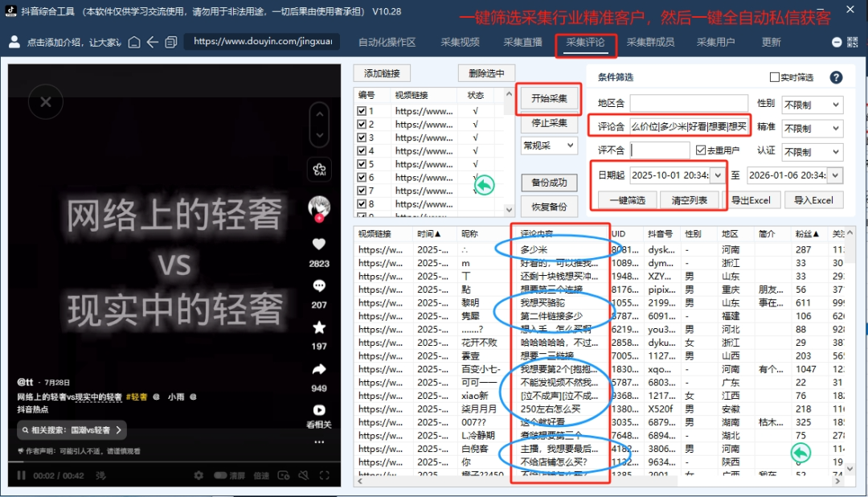Open the help question mark icon
This screenshot has width=868, height=497.
click(836, 77)
